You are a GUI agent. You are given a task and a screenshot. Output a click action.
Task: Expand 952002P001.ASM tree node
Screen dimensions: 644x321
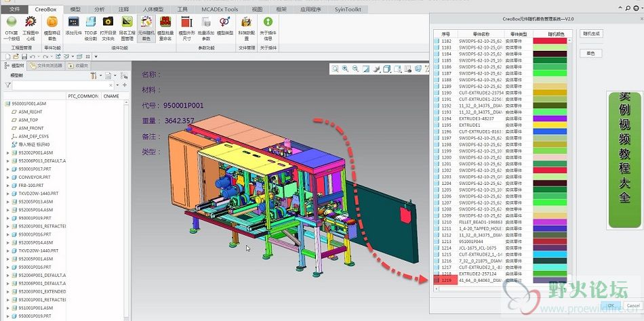[x=7, y=152]
